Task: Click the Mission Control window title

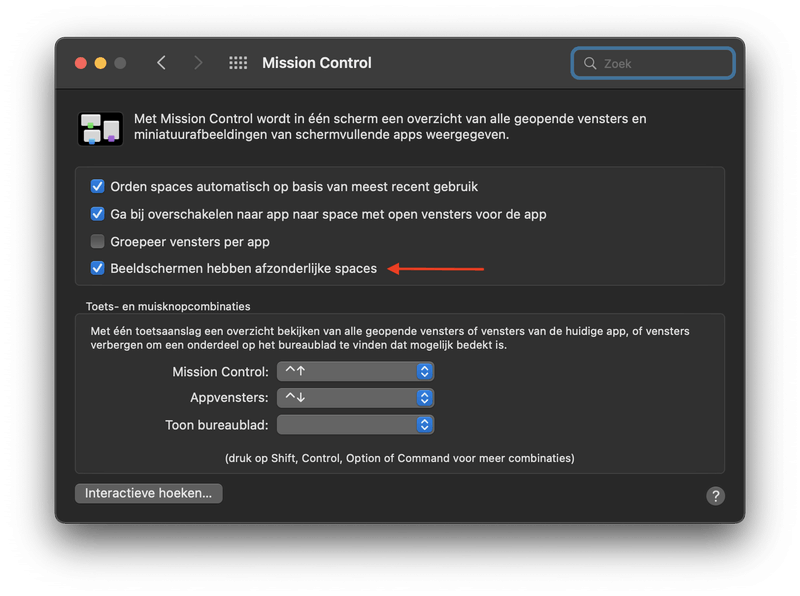Action: (317, 63)
